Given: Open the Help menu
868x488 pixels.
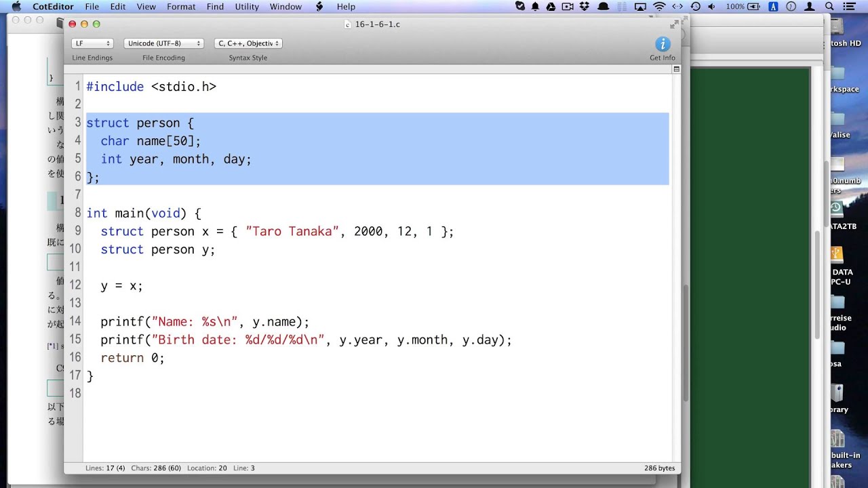Looking at the screenshot, I should click(x=346, y=6).
